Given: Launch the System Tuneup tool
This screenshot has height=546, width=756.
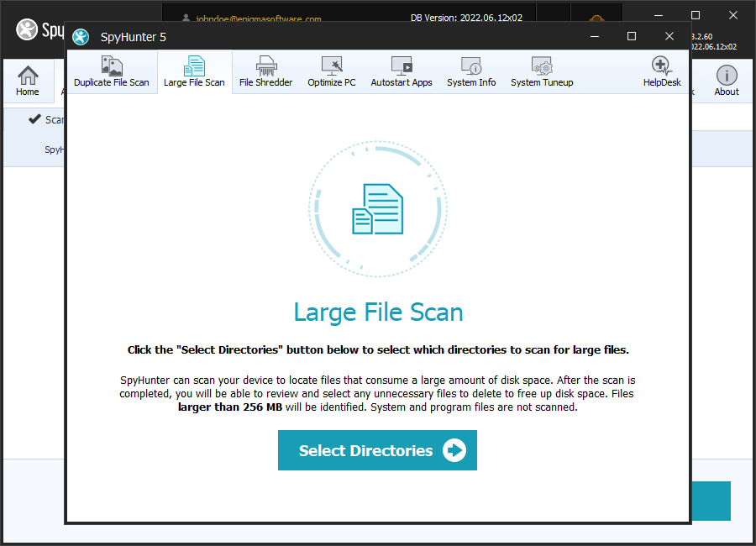Looking at the screenshot, I should [x=542, y=72].
